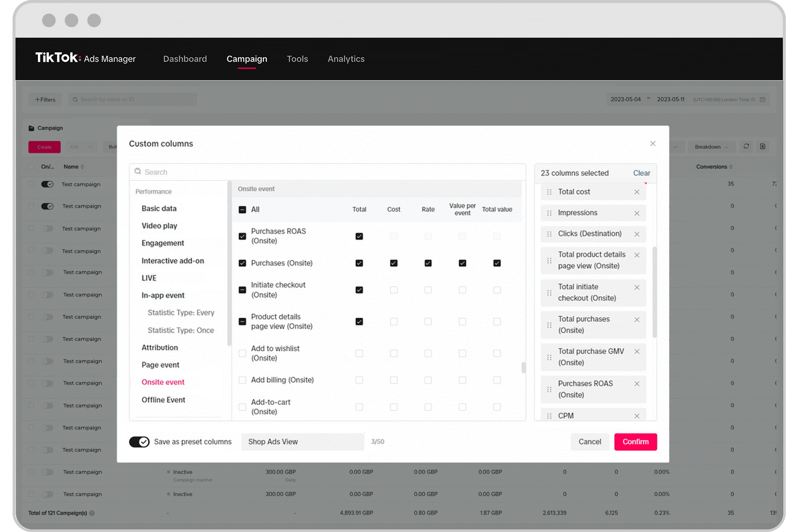Open the Analytics tab
The image size is (798, 532).
coord(346,59)
